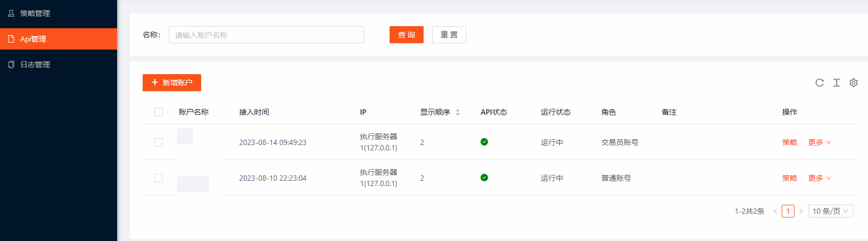Click the 查询 search button
868x241 pixels.
coord(407,35)
